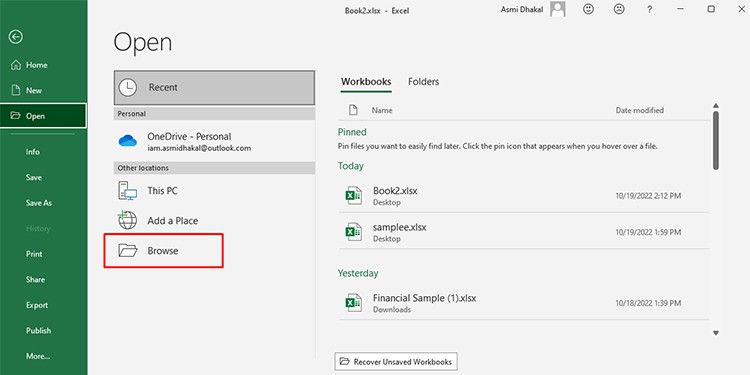Click the Downloads location under Financial Sample
The height and width of the screenshot is (375, 750).
click(392, 309)
